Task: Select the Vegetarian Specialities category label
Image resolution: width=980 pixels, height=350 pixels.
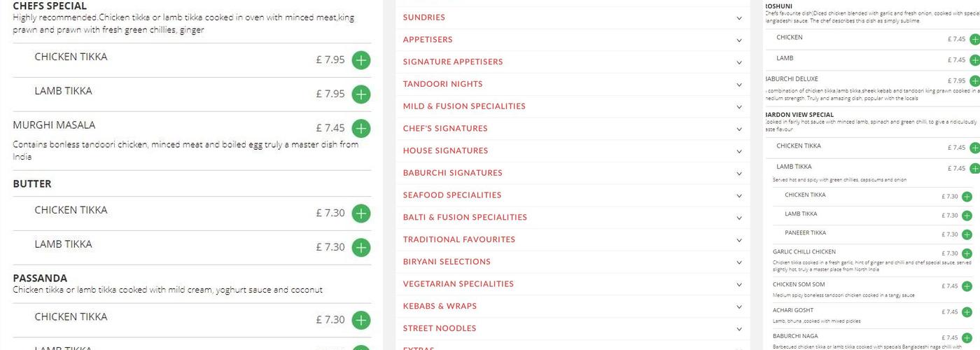Action: click(x=458, y=284)
